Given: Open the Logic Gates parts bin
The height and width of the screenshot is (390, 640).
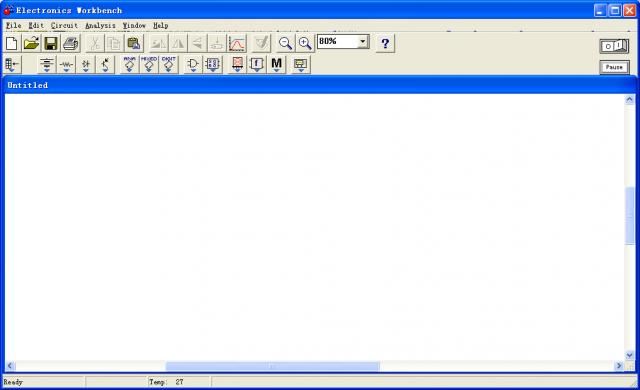Looking at the screenshot, I should click(x=193, y=64).
